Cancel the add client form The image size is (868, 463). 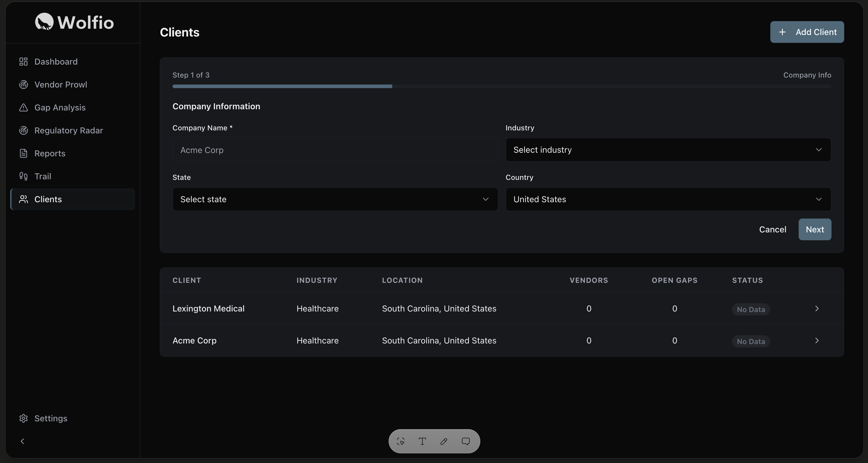tap(773, 230)
